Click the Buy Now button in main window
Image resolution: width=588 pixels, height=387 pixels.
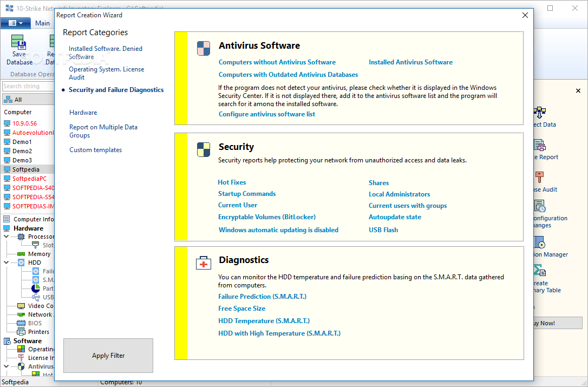click(x=558, y=323)
